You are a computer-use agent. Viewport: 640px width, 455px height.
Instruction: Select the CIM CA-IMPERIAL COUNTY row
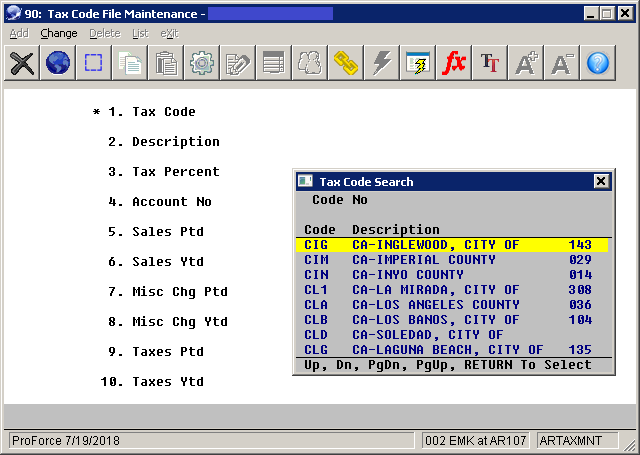(452, 260)
